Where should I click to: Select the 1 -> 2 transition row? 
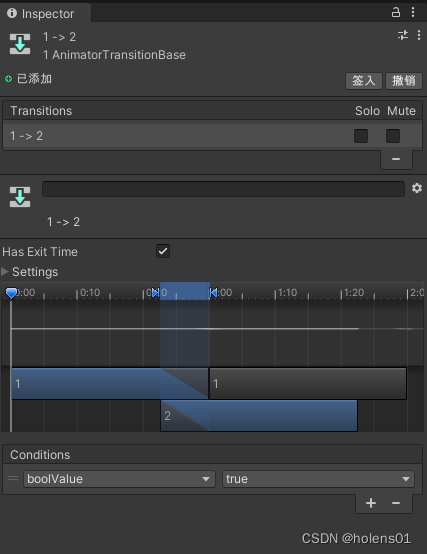coord(212,136)
